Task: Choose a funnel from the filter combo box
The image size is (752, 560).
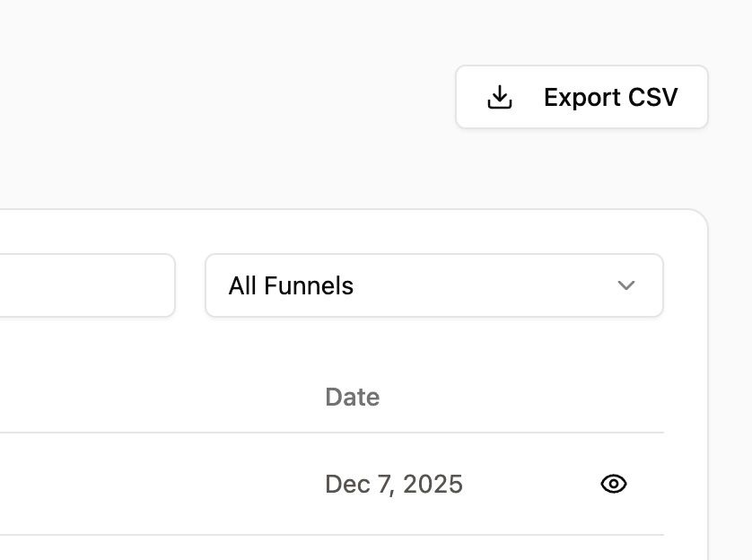Action: coord(434,285)
